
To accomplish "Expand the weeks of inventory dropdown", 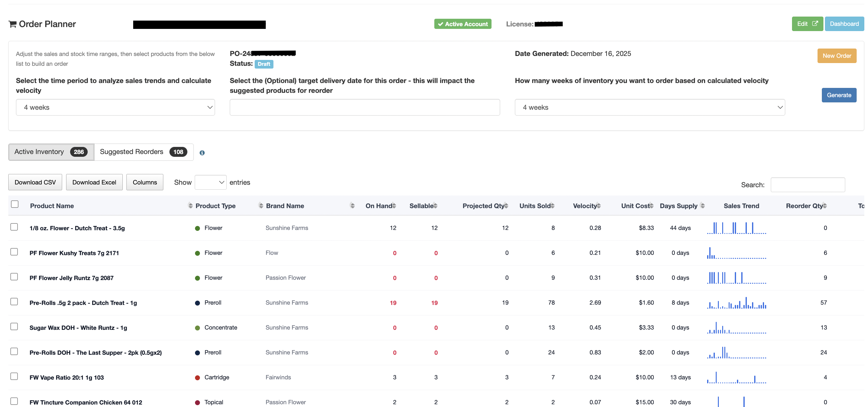I will tap(649, 107).
